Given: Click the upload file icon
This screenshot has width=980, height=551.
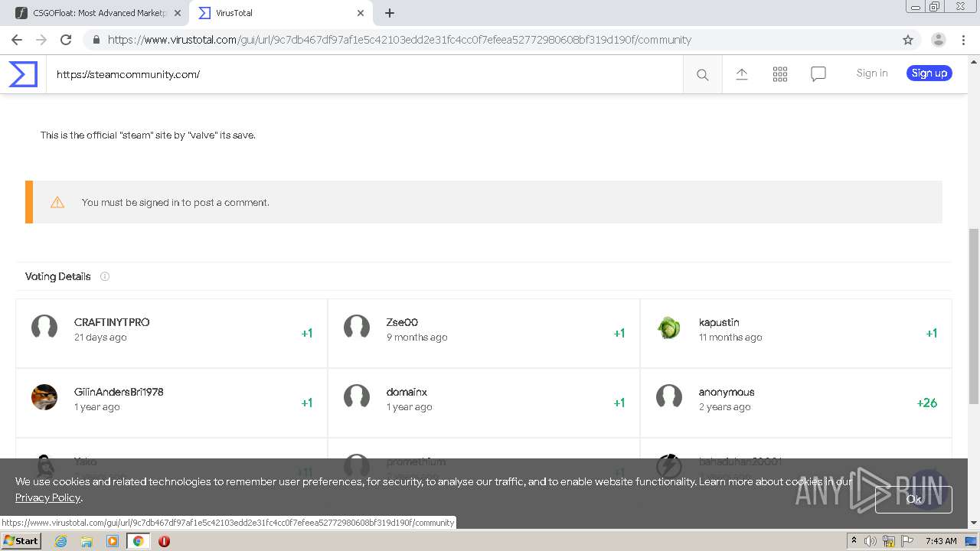Looking at the screenshot, I should click(x=742, y=73).
